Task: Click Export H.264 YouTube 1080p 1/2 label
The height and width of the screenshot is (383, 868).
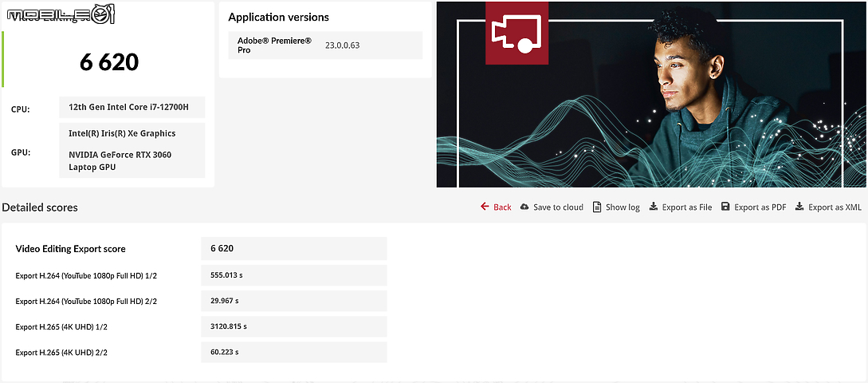Action: (x=86, y=275)
